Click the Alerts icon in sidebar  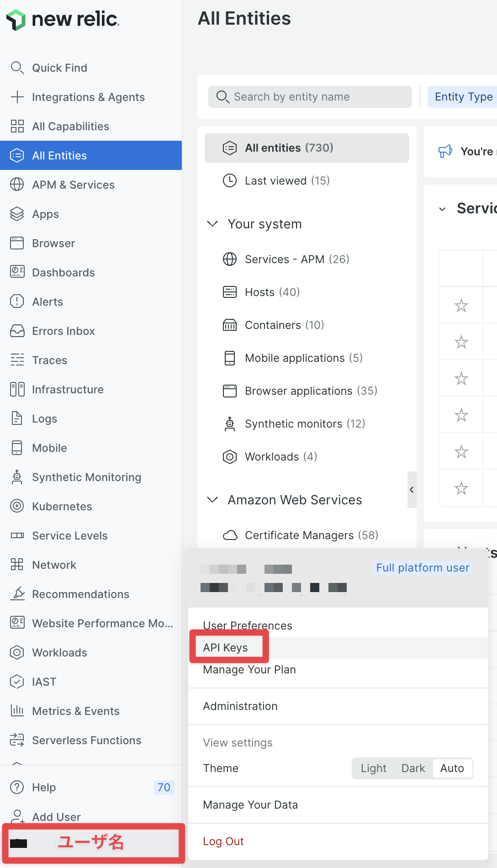pyautogui.click(x=17, y=302)
